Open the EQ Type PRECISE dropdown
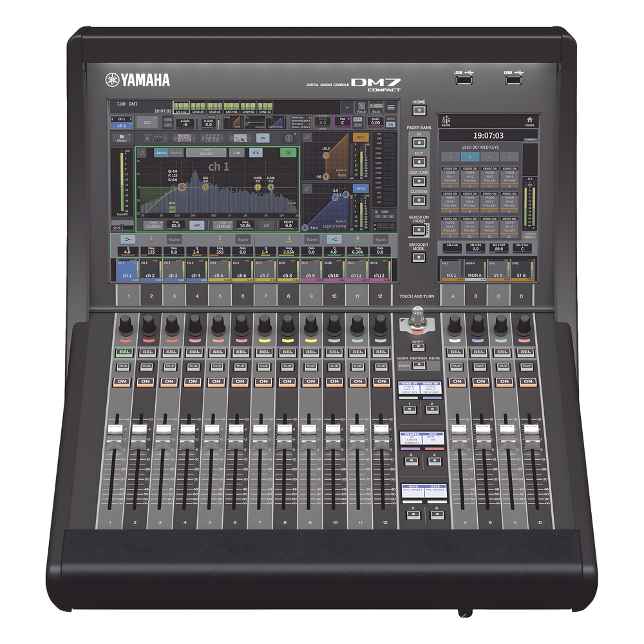Viewport: 644px width, 644px height. pos(206,153)
